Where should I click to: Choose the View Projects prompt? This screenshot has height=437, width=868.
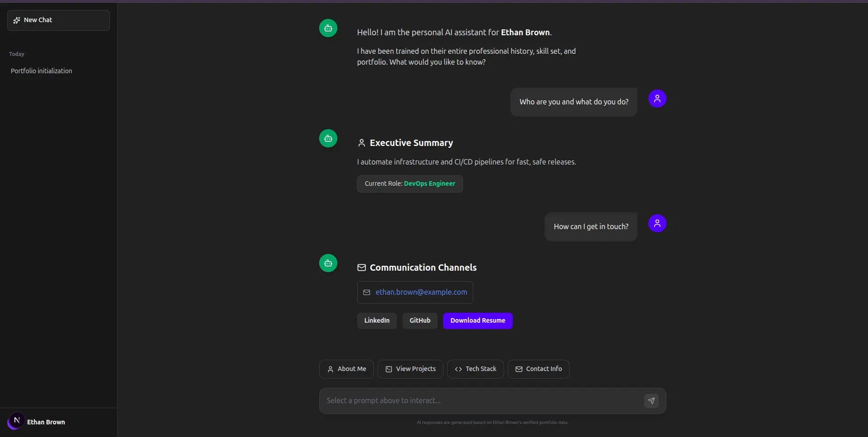[410, 369]
